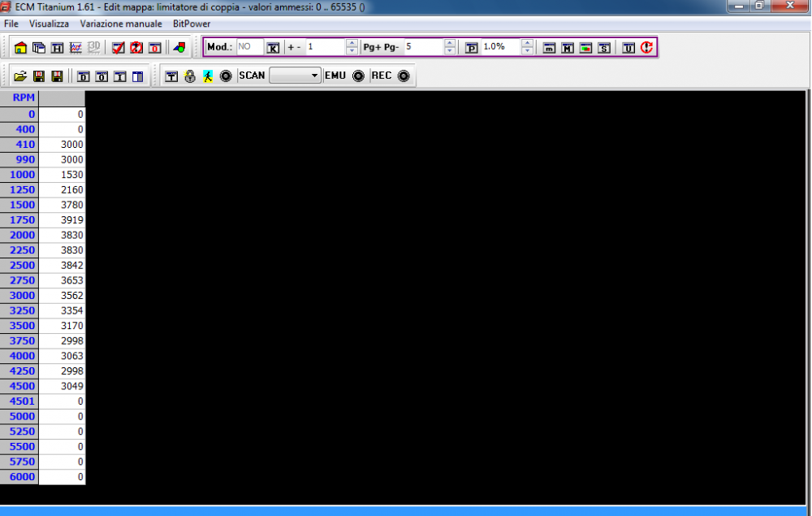
Task: Click the K window icon next to Mod
Action: coord(273,48)
